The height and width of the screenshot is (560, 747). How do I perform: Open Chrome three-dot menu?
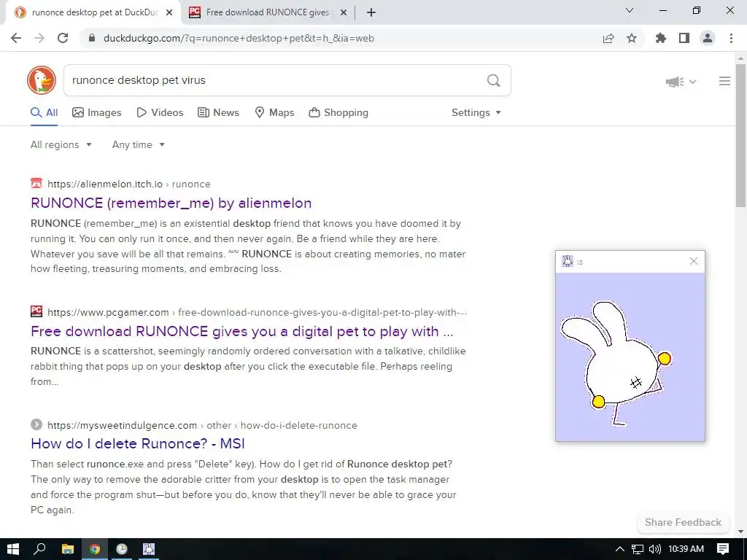point(731,38)
